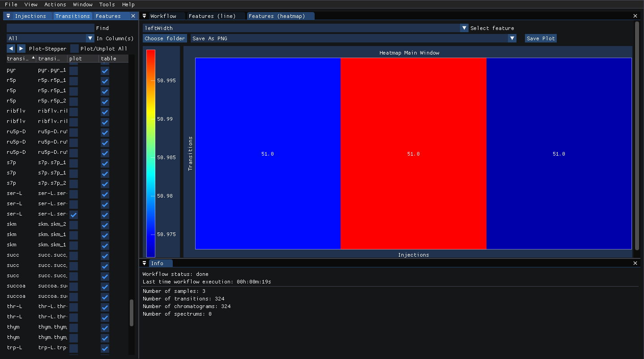The image size is (644, 359).
Task: Click the red middle heatmap cell
Action: tap(414, 153)
